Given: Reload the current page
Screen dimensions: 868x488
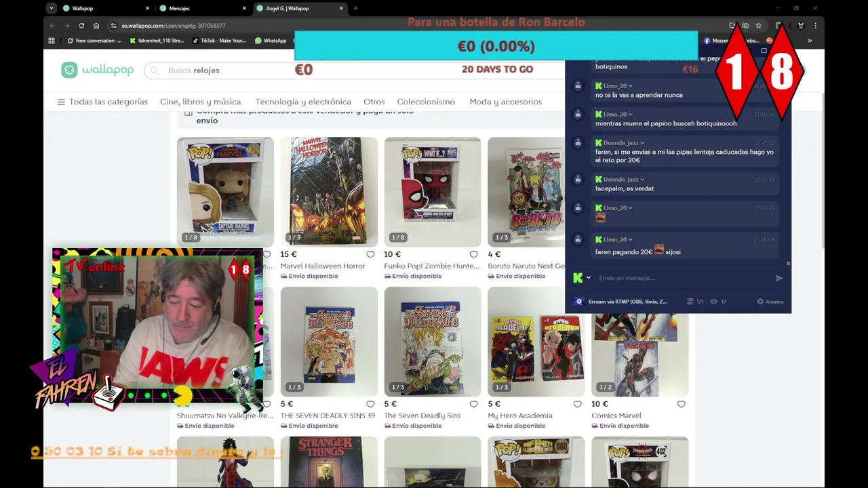Looking at the screenshot, I should pos(81,25).
